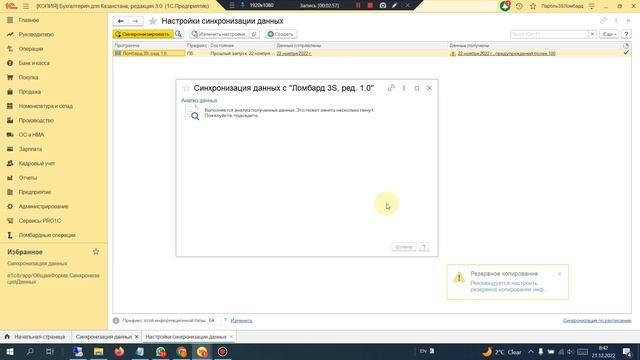Open the e1cib/app ОбщаяФорма favorite link

[x=53, y=278]
